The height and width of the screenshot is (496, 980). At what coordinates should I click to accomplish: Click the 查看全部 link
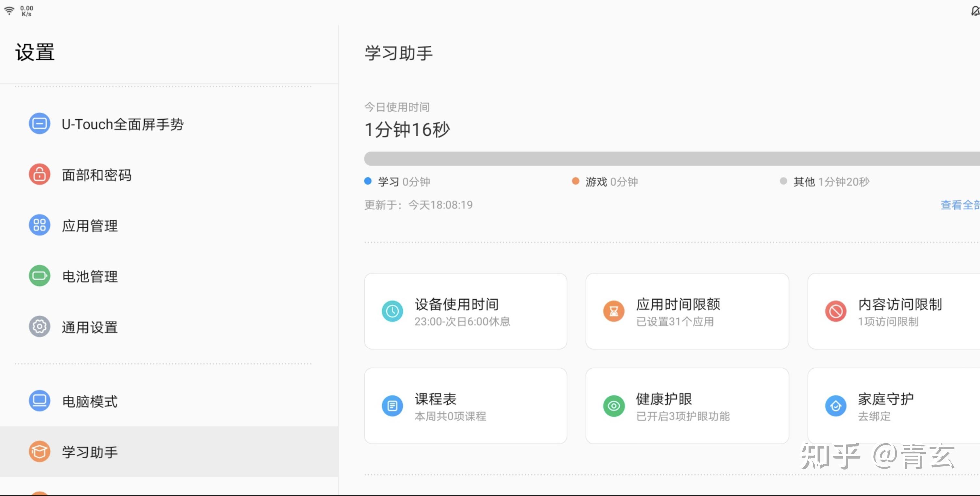point(959,205)
